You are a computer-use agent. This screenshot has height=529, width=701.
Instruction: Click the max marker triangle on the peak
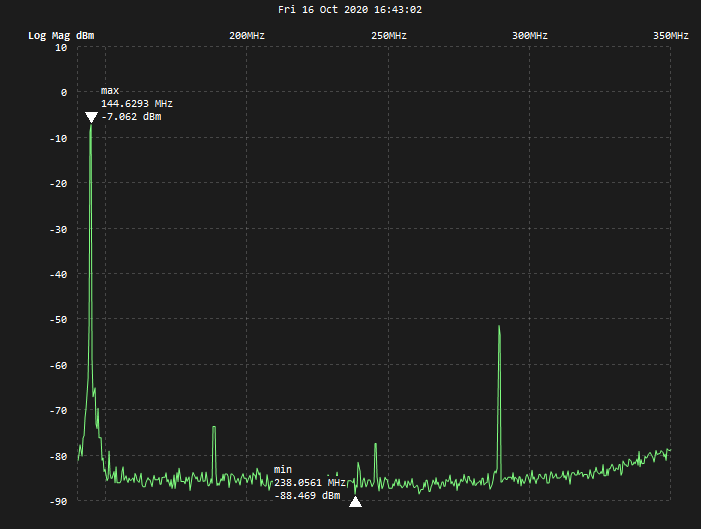click(x=91, y=118)
